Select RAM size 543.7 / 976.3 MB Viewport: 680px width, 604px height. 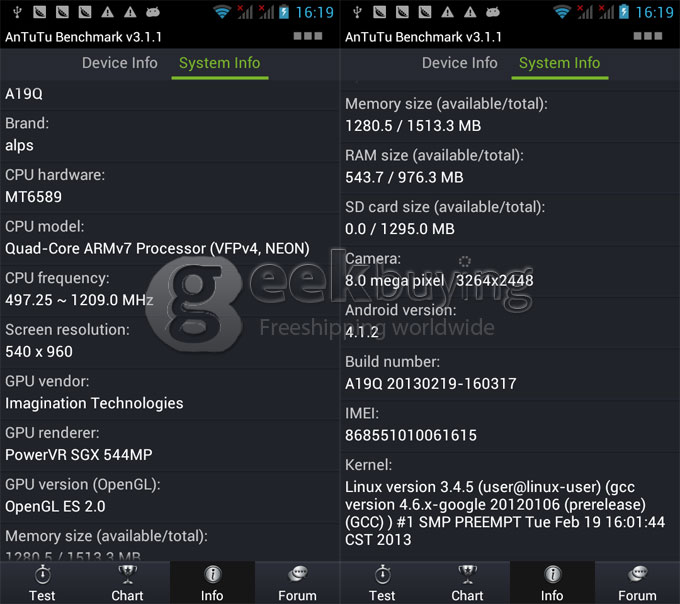tap(404, 177)
